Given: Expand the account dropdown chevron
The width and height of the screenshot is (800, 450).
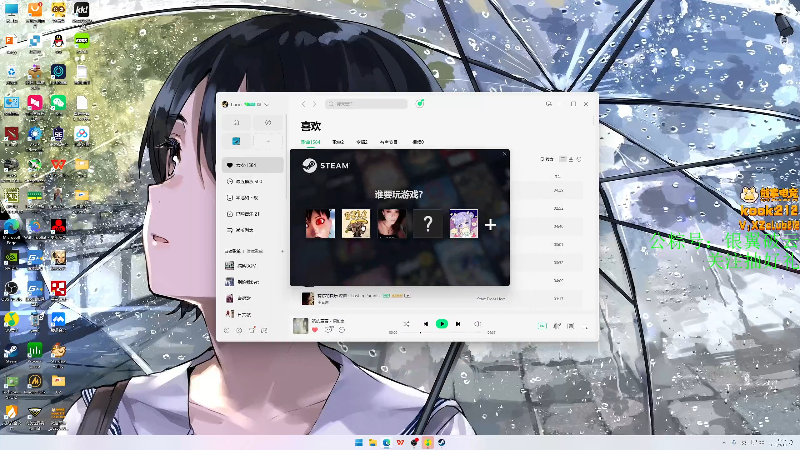Looking at the screenshot, I should (266, 105).
